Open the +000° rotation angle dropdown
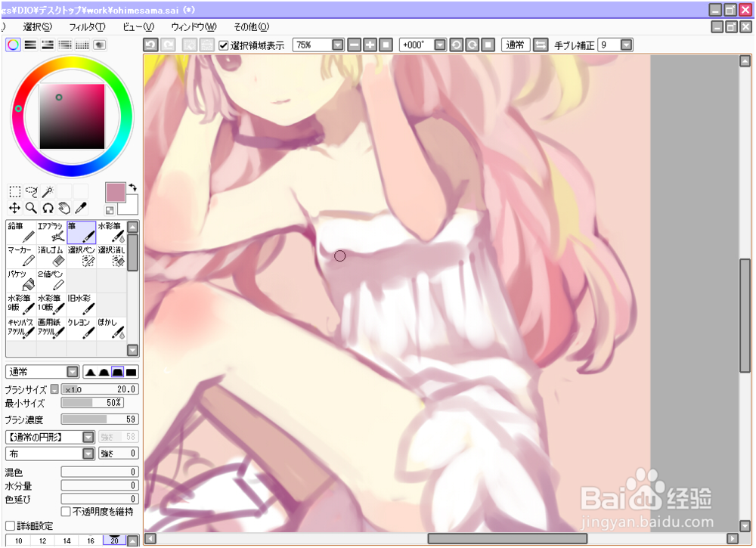Viewport: 756px width, 548px height. click(440, 45)
